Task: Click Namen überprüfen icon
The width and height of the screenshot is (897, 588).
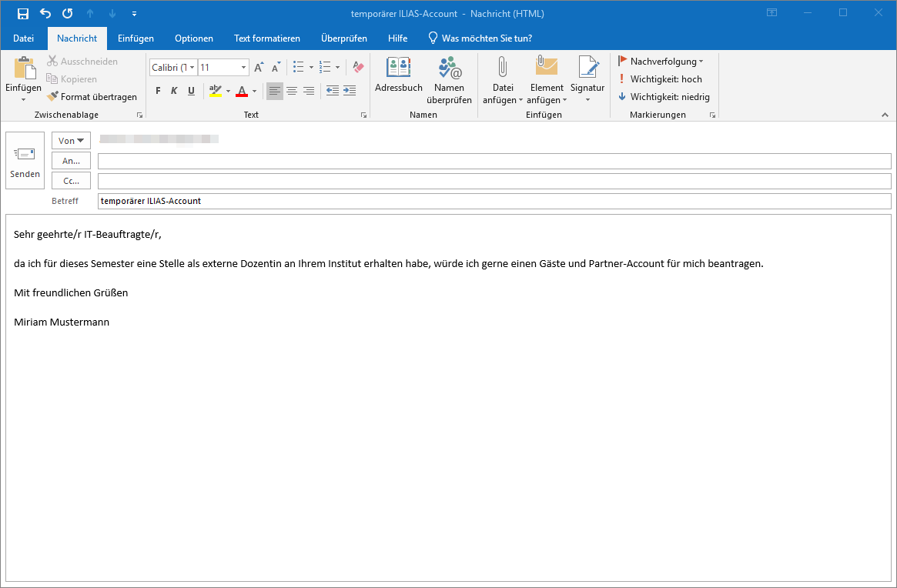Action: pos(450,68)
